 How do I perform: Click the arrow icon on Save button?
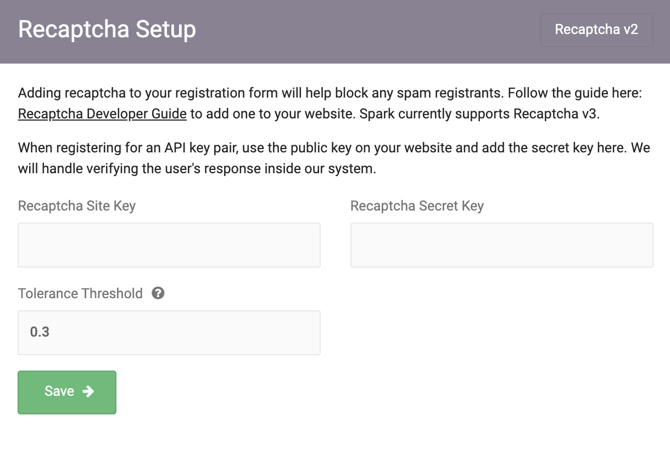(88, 392)
